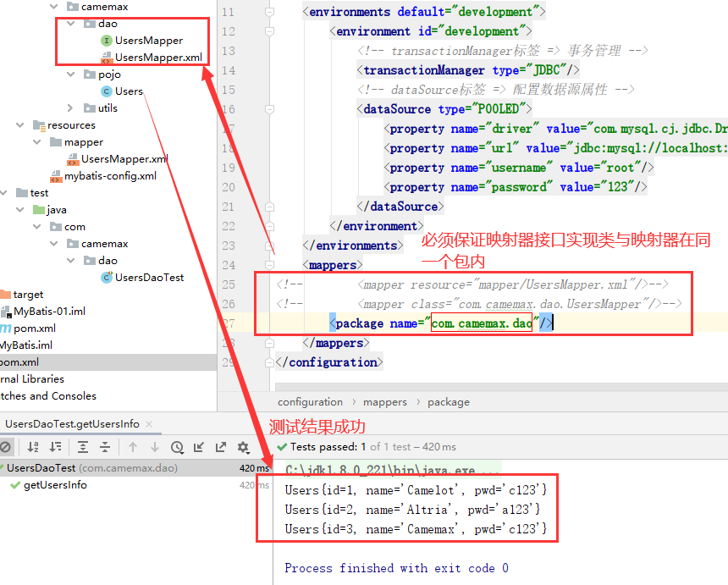The width and height of the screenshot is (728, 585).
Task: Collapse the dao package under main
Action: point(70,23)
